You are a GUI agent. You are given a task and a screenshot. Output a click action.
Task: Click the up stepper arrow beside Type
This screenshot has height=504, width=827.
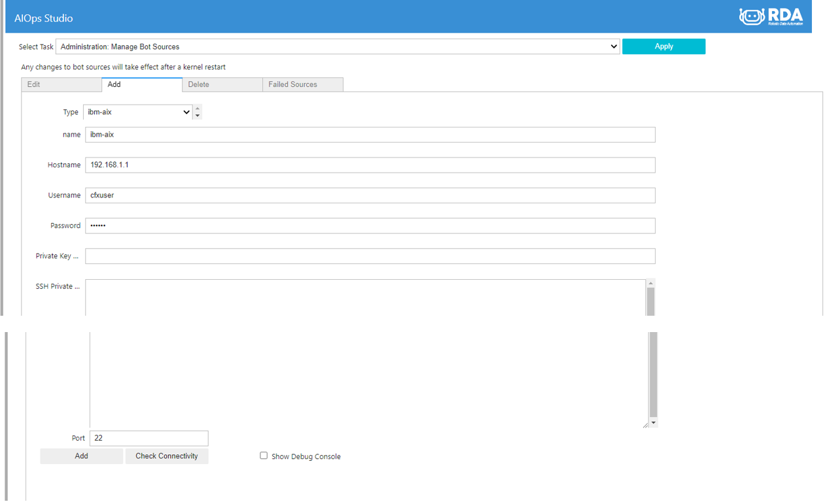(x=197, y=108)
